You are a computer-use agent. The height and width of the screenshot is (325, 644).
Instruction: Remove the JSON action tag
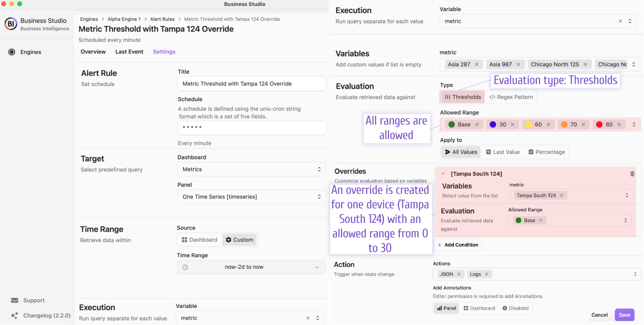pos(459,274)
